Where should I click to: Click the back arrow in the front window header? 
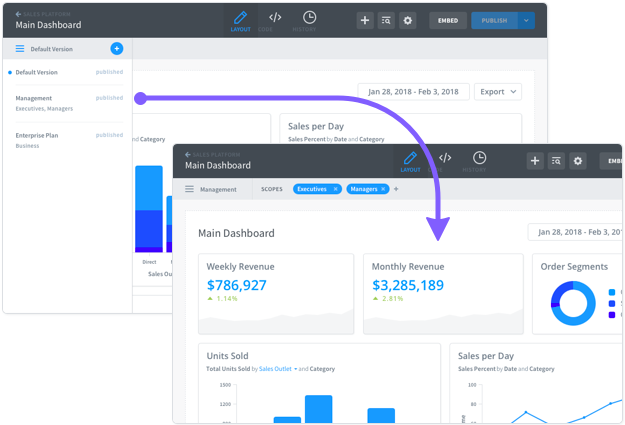[x=188, y=155]
